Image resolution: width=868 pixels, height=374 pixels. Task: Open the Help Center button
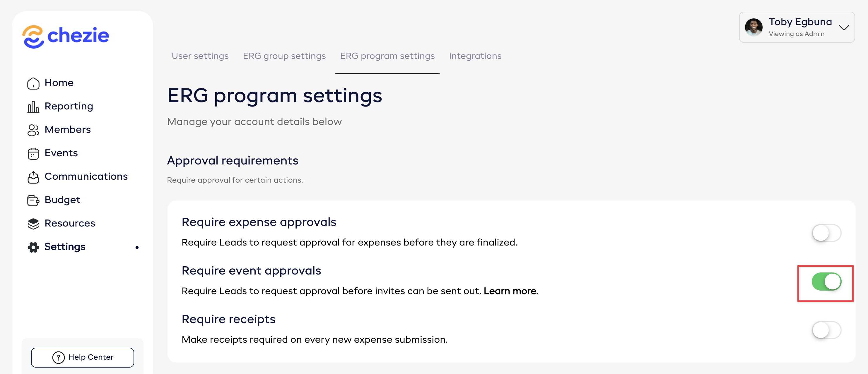pyautogui.click(x=83, y=357)
